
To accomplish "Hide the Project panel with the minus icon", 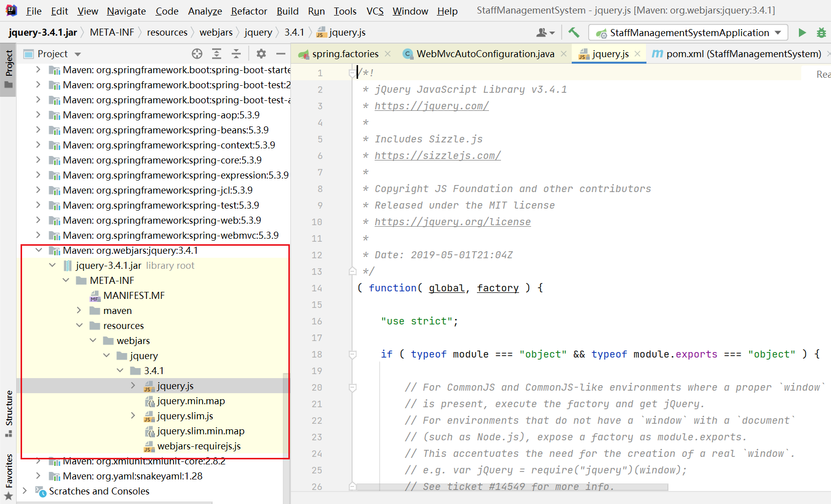I will click(x=281, y=54).
